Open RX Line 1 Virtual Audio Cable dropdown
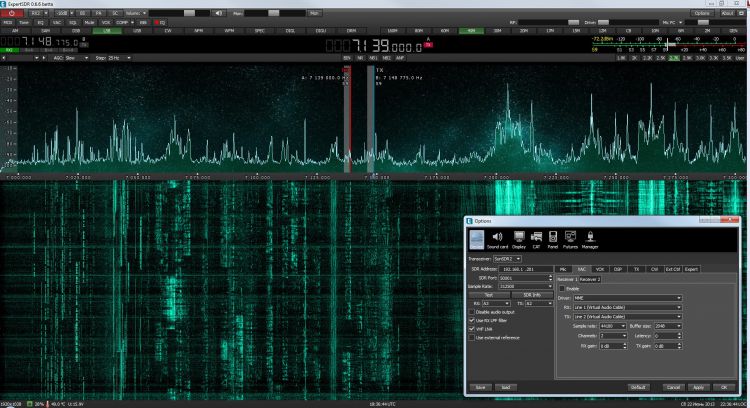The image size is (750, 408). click(627, 308)
